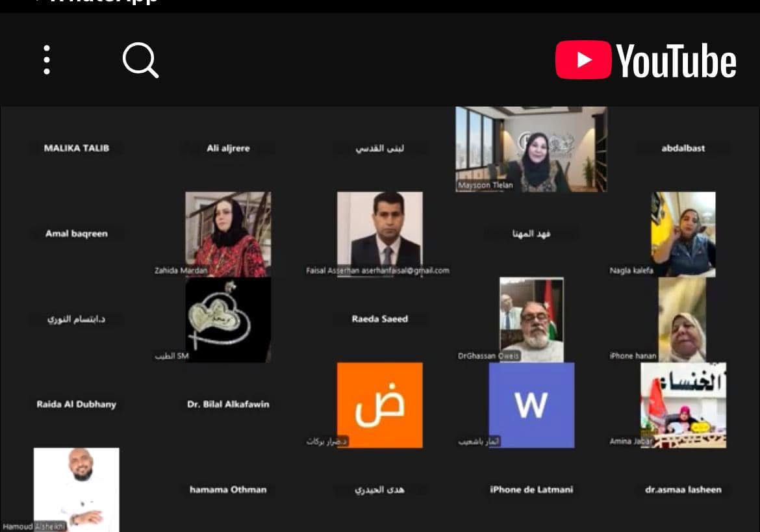Click the Ali aljrere name tile
The width and height of the screenshot is (760, 532).
pyautogui.click(x=228, y=148)
